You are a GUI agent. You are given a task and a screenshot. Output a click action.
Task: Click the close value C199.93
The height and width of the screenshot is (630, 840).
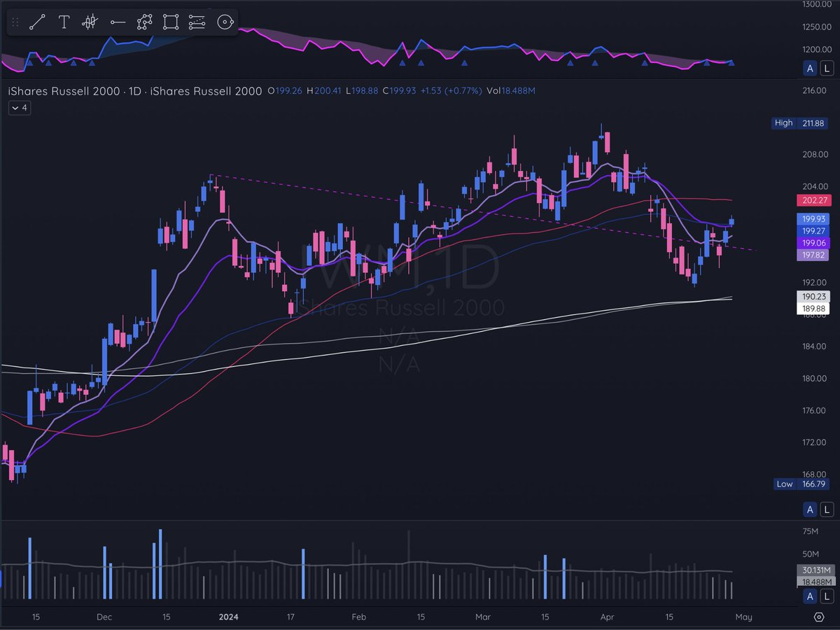[x=399, y=91]
